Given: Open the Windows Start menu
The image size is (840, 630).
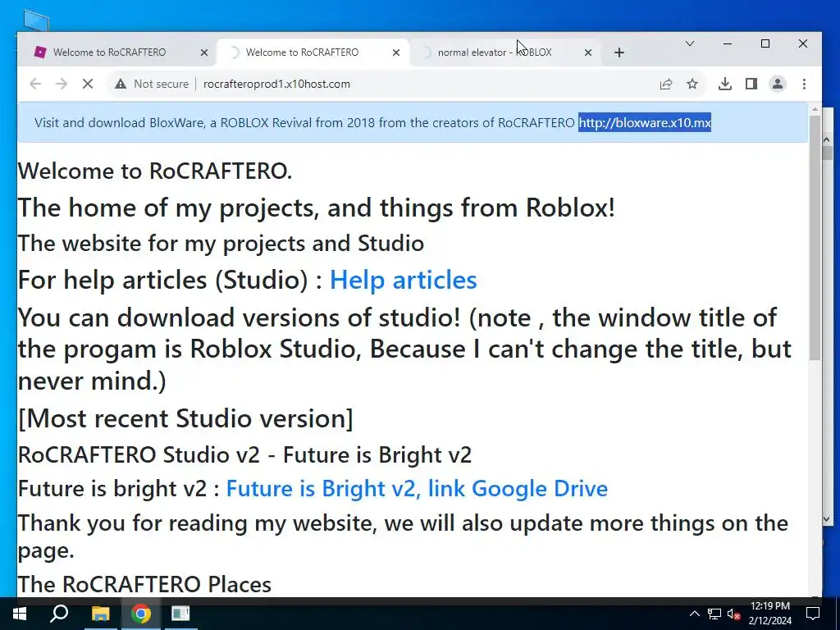Looking at the screenshot, I should [x=20, y=614].
